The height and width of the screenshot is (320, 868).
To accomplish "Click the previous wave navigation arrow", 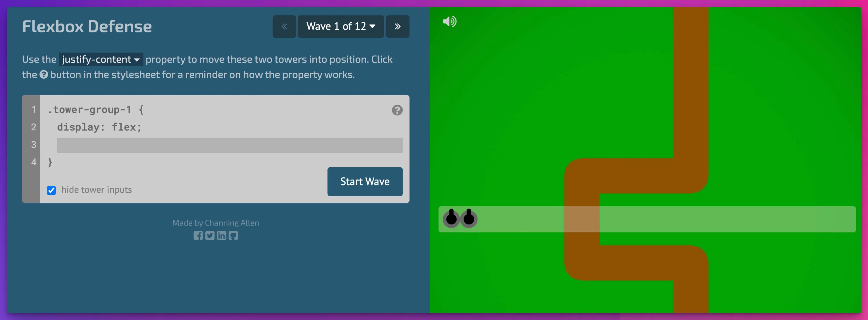I will coord(283,26).
